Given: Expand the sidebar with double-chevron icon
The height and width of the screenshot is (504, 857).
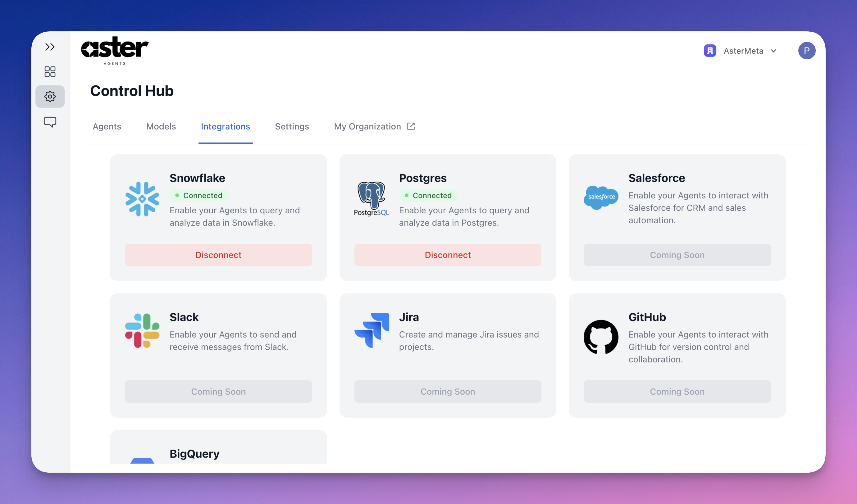Looking at the screenshot, I should 50,47.
